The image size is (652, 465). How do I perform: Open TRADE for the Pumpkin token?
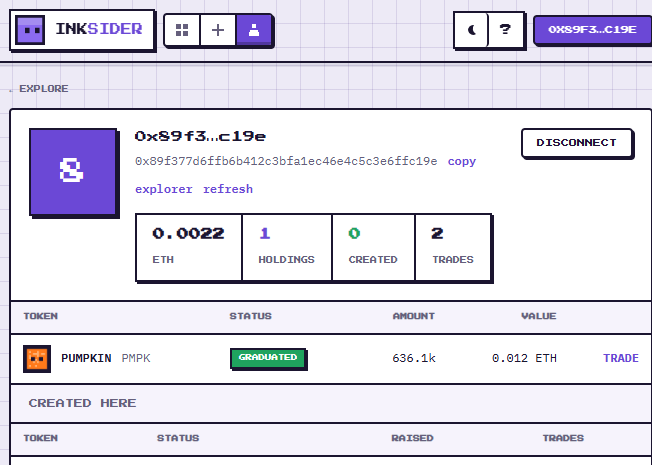620,358
